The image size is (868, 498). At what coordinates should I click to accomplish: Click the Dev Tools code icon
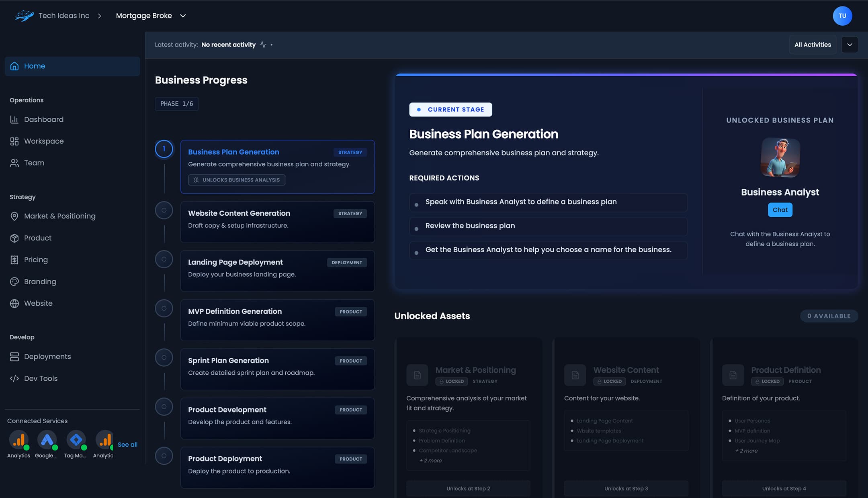click(14, 378)
